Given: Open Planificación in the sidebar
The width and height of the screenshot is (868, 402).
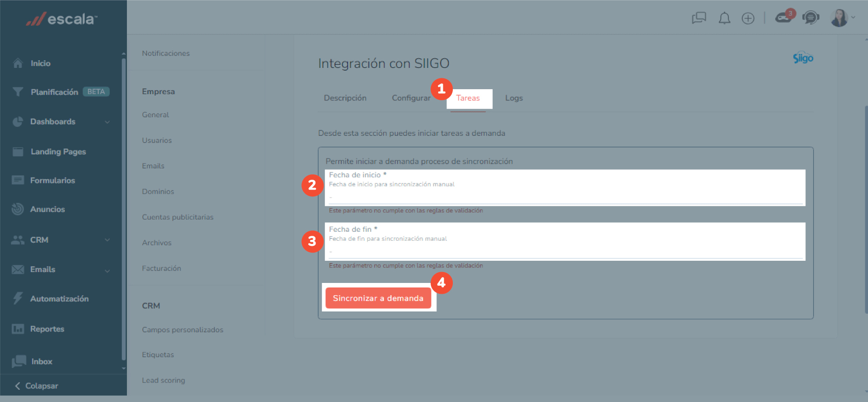Looking at the screenshot, I should pos(54,92).
